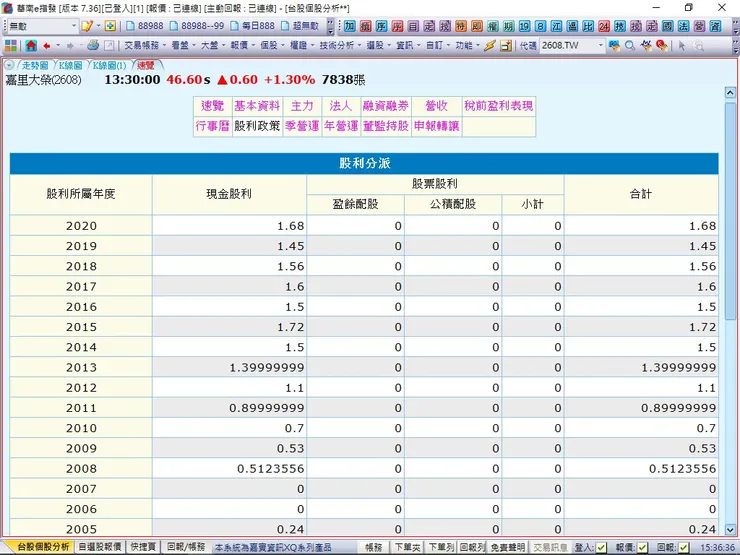Open the 融資融券 link
The width and height of the screenshot is (740, 555).
pos(386,106)
